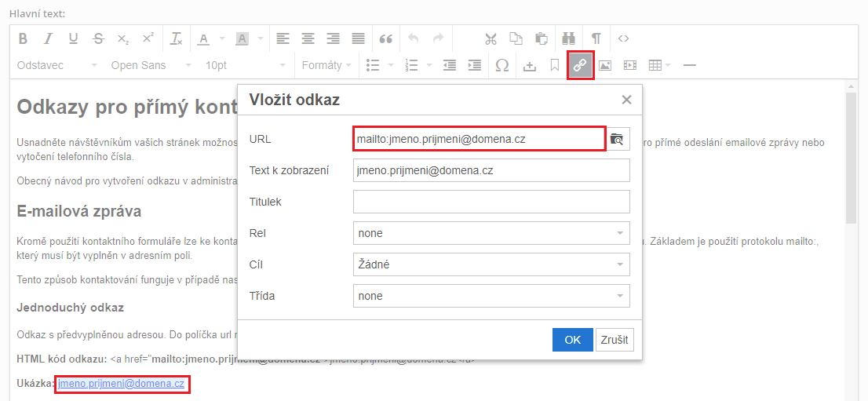Screen dimensions: 868x401
Task: Click the source code icon
Action: 623,38
